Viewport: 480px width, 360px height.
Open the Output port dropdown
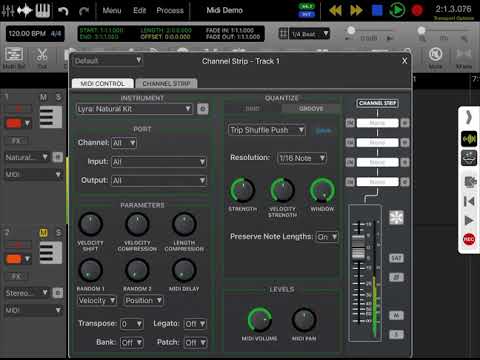159,181
